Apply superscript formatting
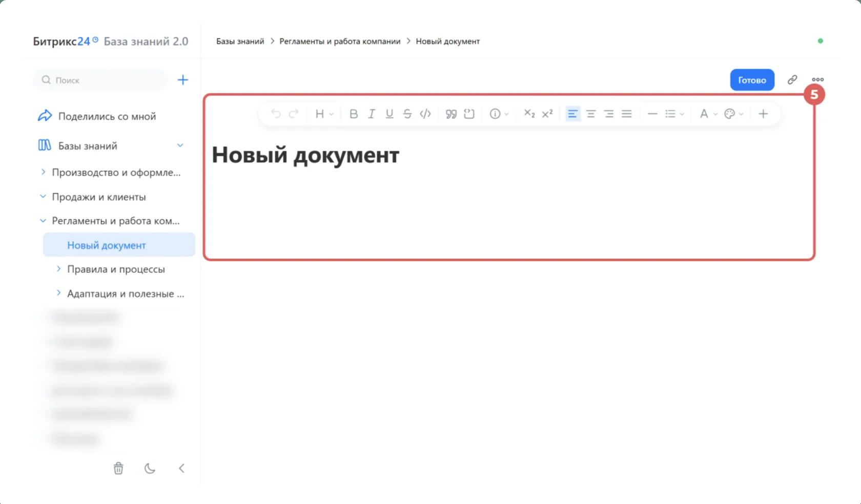This screenshot has width=861, height=504. coord(547,114)
